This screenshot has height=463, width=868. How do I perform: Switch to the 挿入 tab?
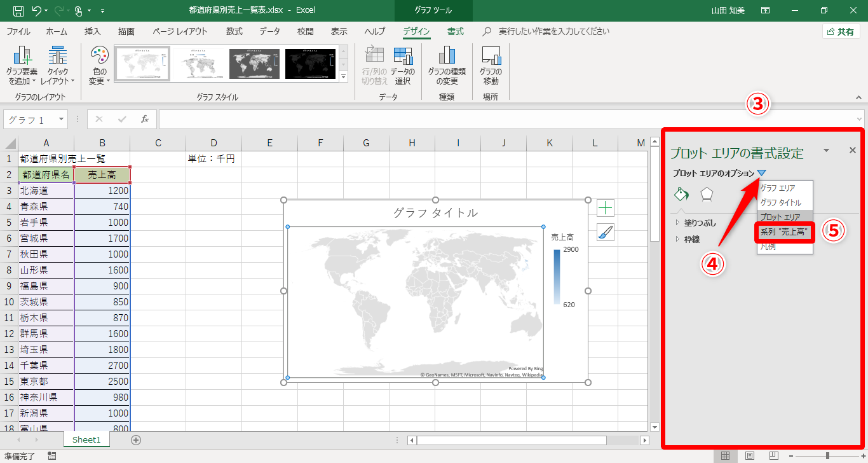pyautogui.click(x=93, y=31)
